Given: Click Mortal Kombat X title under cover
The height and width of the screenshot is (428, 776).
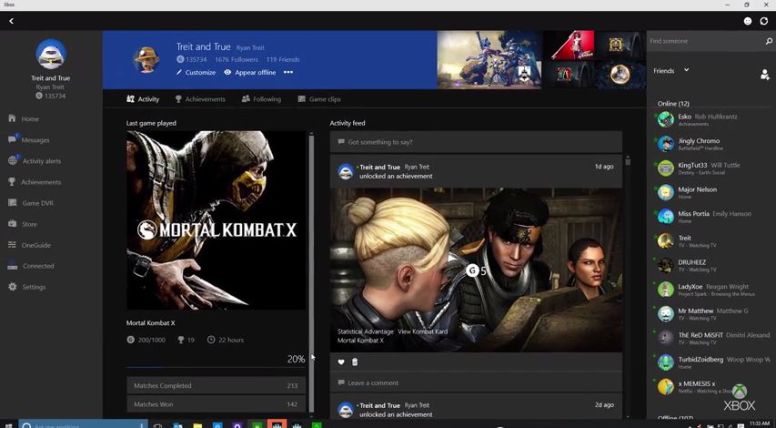Looking at the screenshot, I should click(x=150, y=323).
